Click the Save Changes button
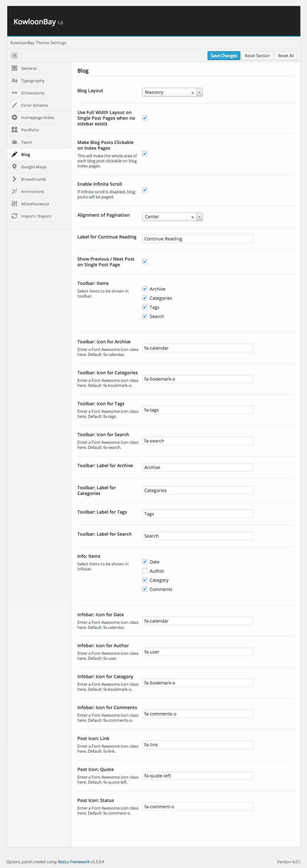The image size is (307, 868). pyautogui.click(x=224, y=56)
